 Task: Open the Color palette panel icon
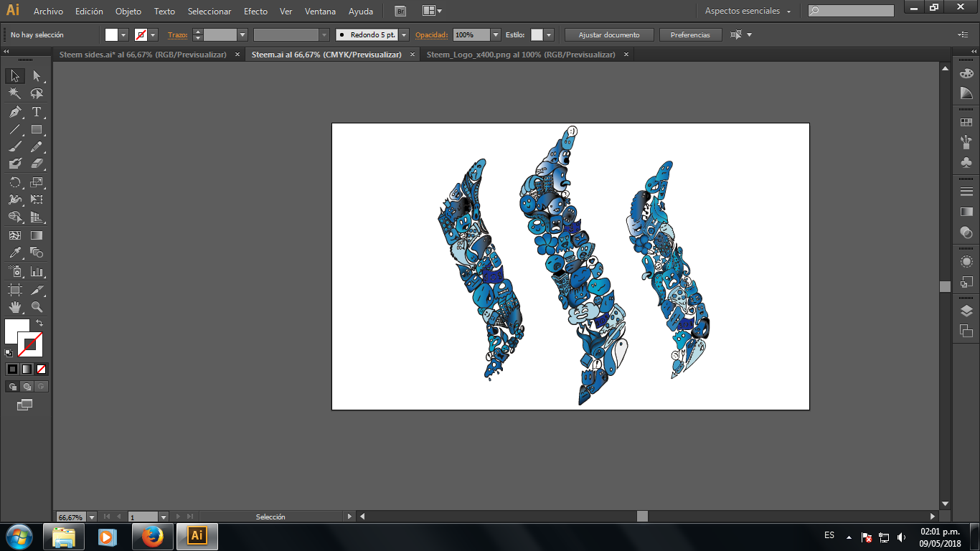pyautogui.click(x=966, y=73)
